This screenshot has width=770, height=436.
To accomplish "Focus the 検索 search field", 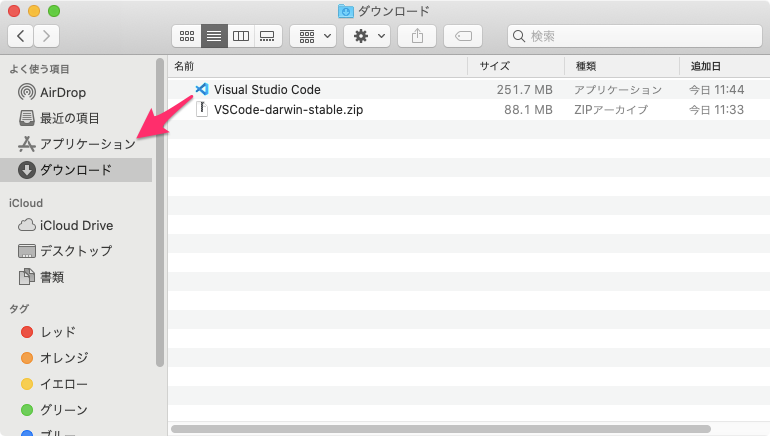I will click(635, 36).
